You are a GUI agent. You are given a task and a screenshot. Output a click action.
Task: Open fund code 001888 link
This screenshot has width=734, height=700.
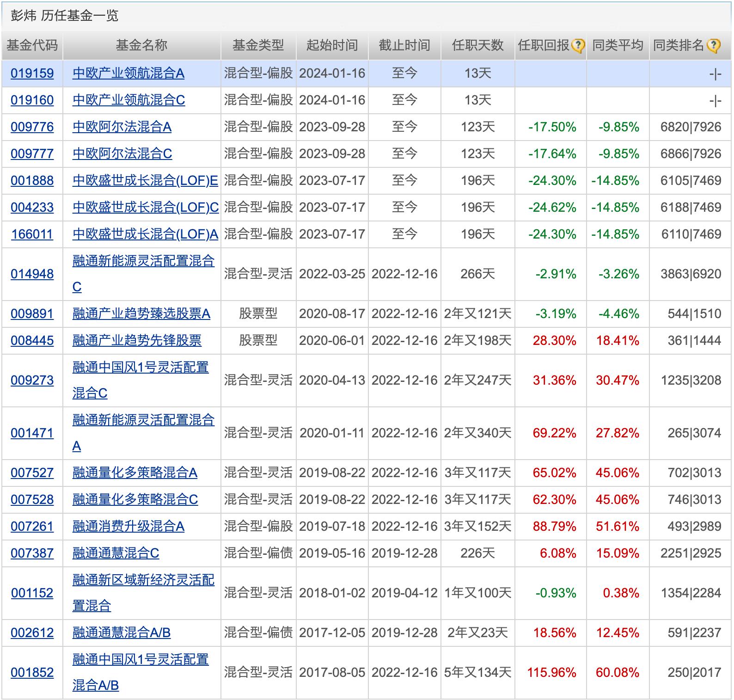click(x=32, y=181)
